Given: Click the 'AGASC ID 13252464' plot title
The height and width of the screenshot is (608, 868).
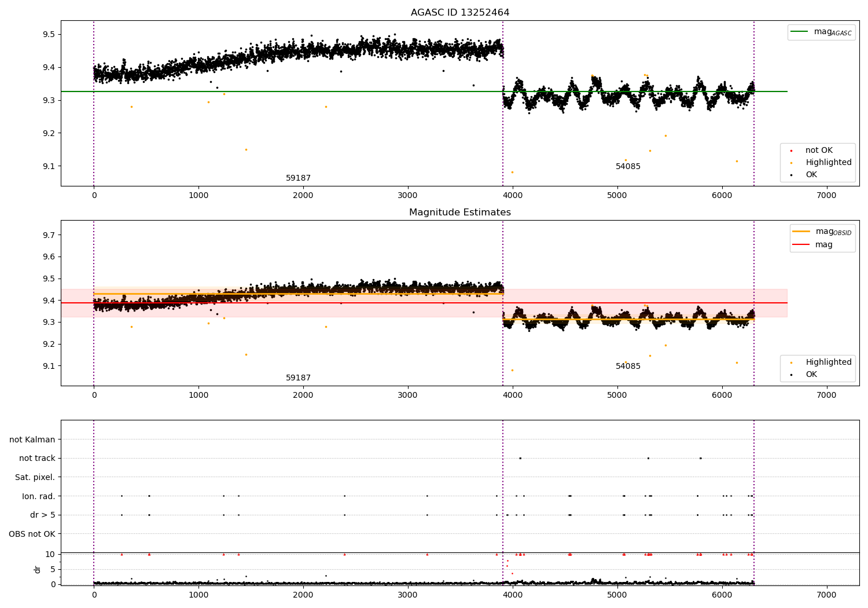Looking at the screenshot, I should point(460,13).
